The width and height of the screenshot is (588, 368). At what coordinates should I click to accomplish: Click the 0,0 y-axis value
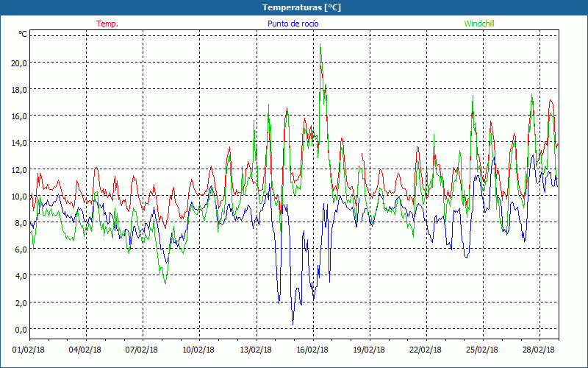tap(21, 330)
